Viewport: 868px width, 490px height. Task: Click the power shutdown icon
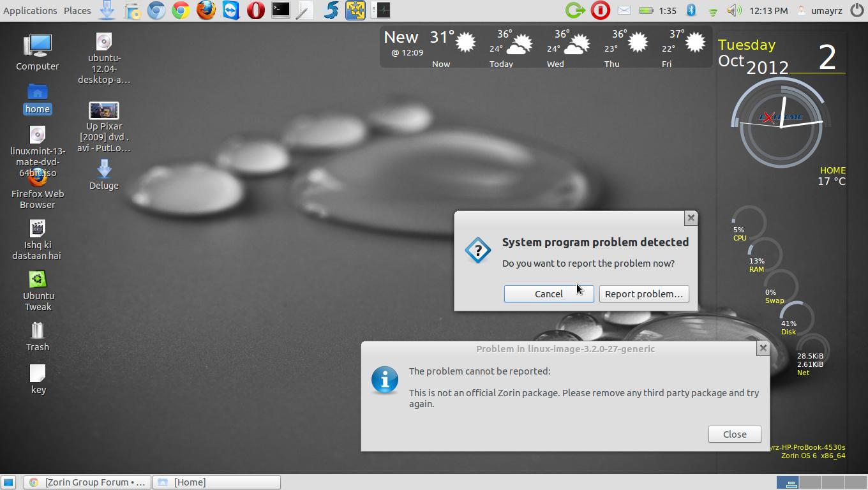pos(857,10)
